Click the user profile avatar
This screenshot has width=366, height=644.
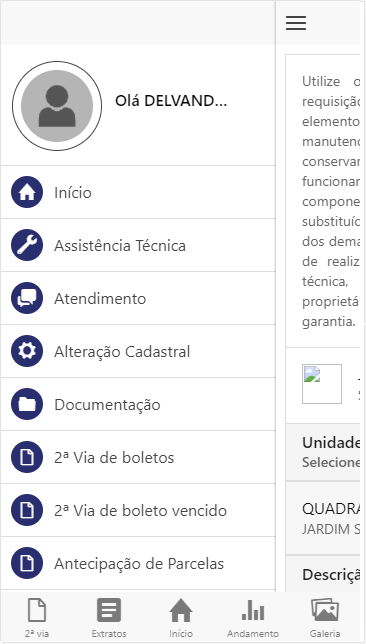[57, 106]
